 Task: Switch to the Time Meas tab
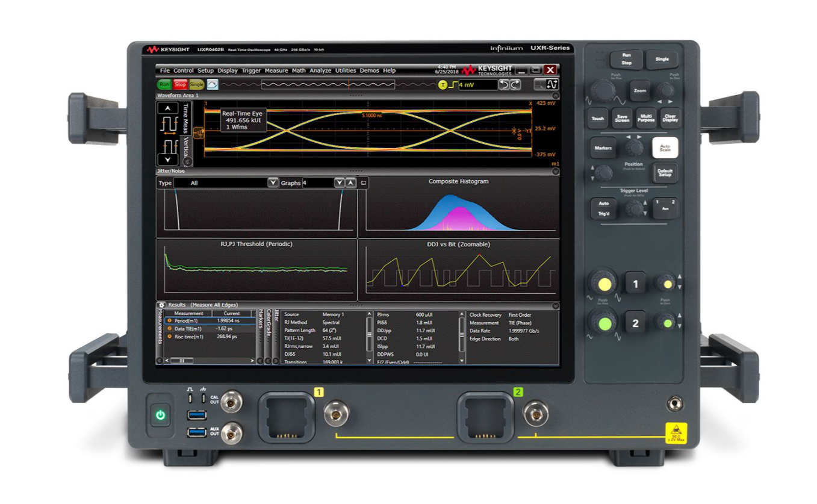pyautogui.click(x=185, y=119)
